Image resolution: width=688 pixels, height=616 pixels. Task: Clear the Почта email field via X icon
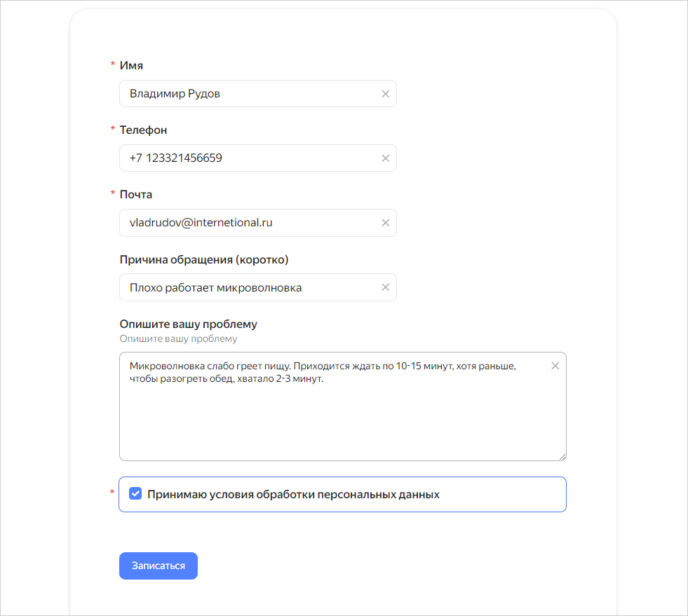[385, 223]
